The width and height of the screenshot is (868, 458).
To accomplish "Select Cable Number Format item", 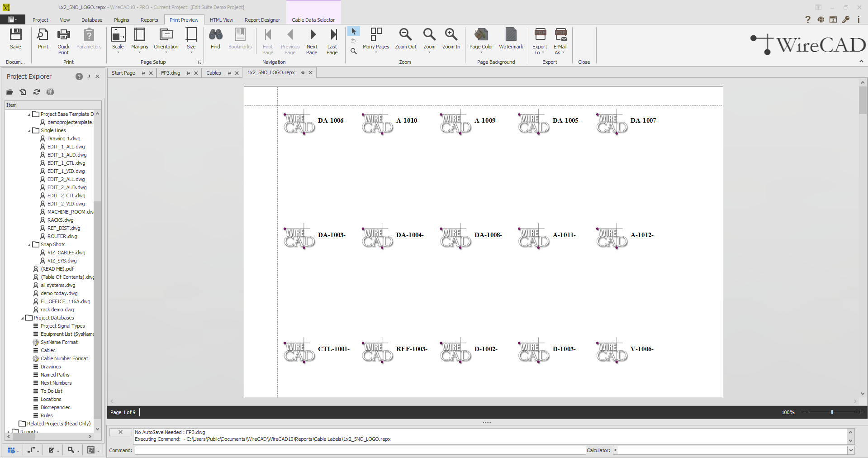I will tap(64, 359).
